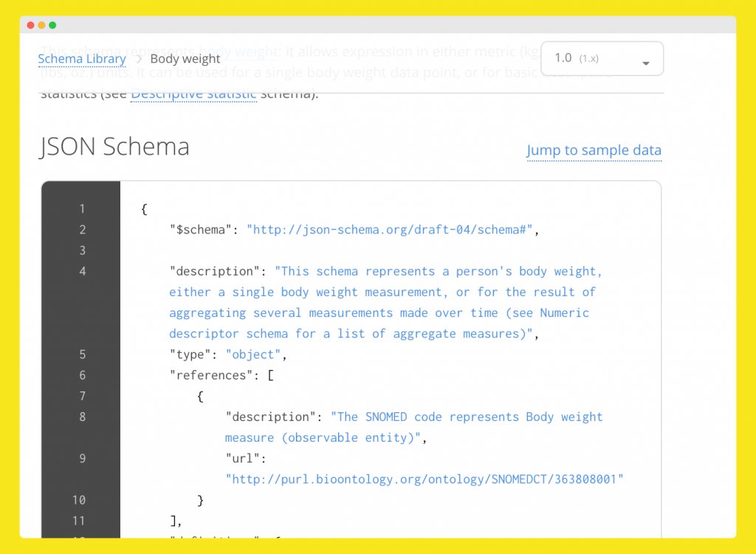Image resolution: width=756 pixels, height=554 pixels.
Task: Click the json-schema.org draft-04 URL string
Action: (390, 230)
